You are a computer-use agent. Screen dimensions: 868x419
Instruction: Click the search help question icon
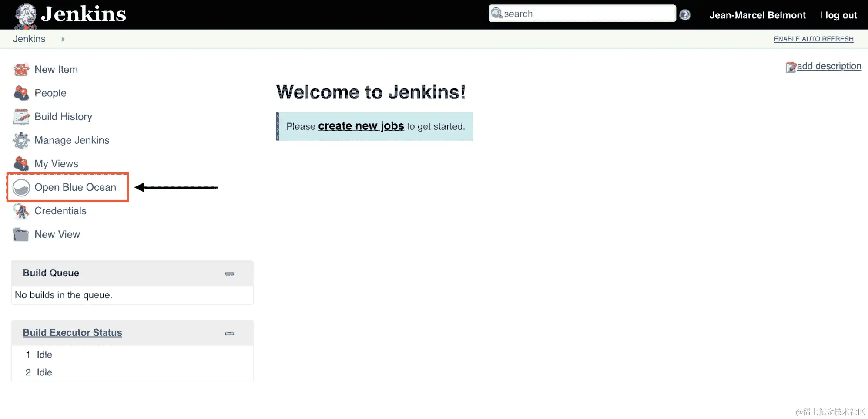click(685, 15)
